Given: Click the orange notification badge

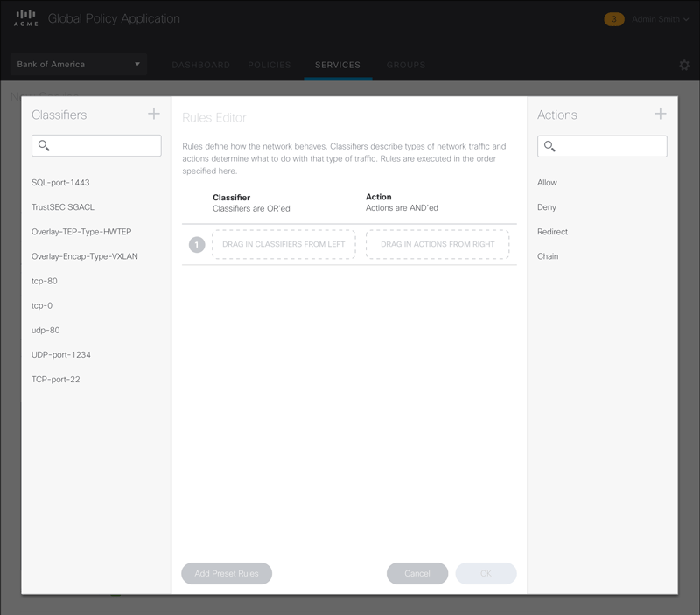Looking at the screenshot, I should point(614,19).
